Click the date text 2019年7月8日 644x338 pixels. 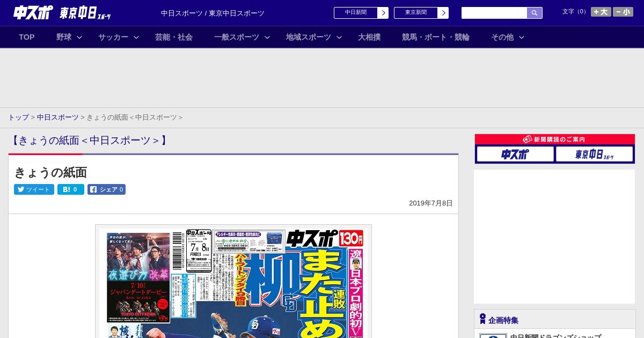[x=431, y=203]
